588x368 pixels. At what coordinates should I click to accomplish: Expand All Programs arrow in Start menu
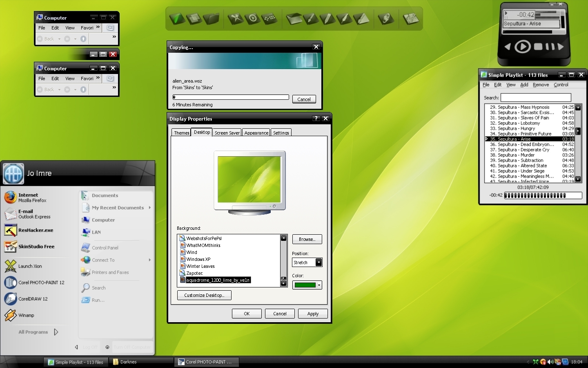point(56,332)
